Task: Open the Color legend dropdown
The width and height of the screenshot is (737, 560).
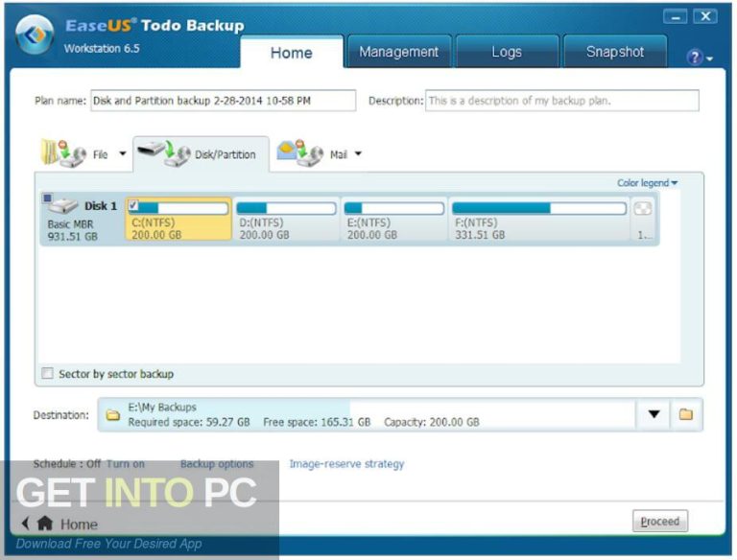Action: click(x=647, y=183)
